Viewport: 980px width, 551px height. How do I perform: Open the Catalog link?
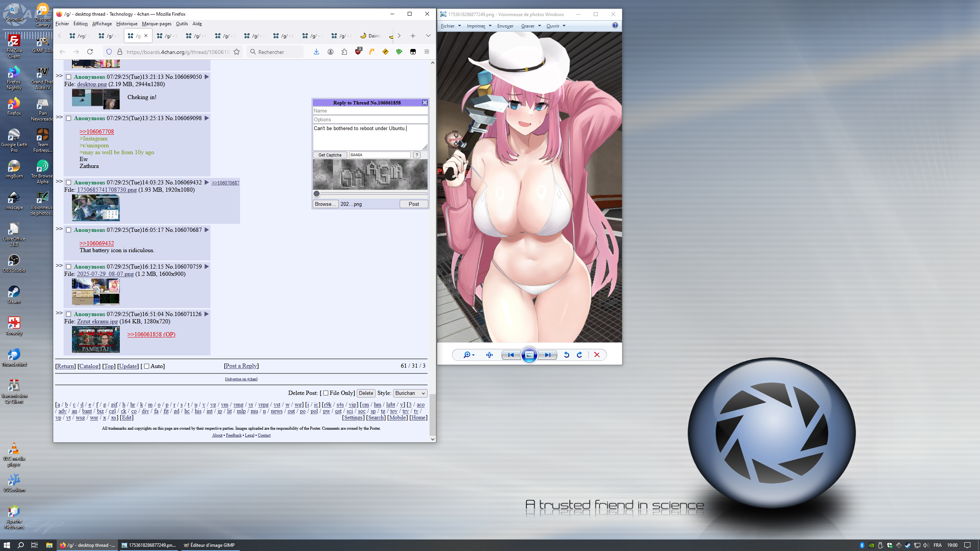[x=89, y=366]
